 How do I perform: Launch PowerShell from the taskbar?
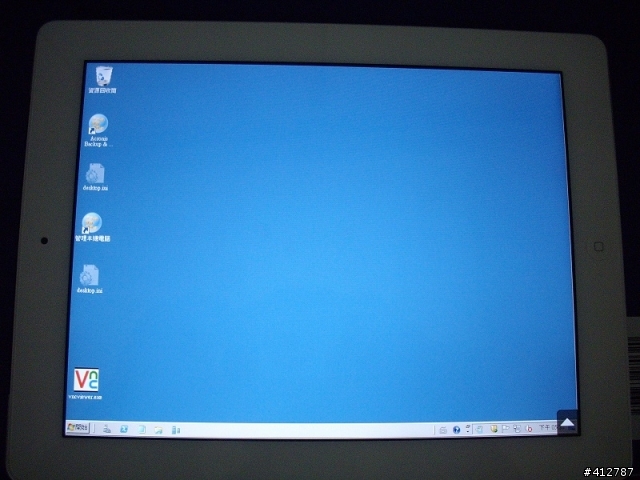pyautogui.click(x=124, y=429)
